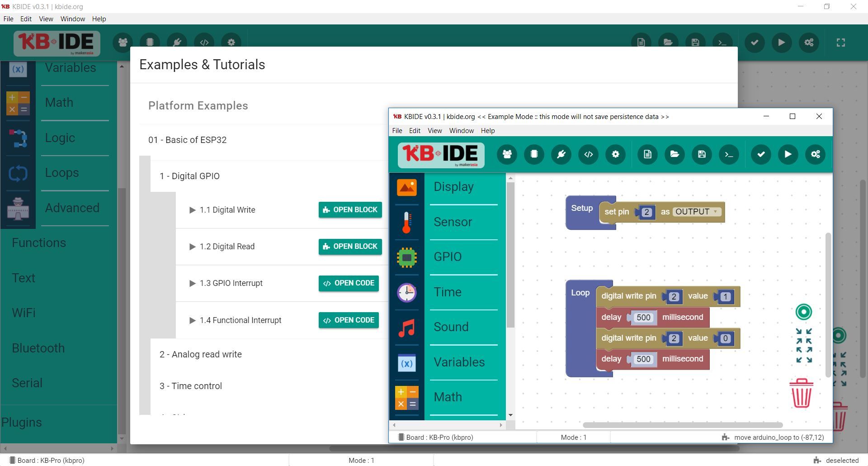Screen dimensions: 868x466
Task: Open File menu in front Example Mode window
Action: click(x=397, y=130)
